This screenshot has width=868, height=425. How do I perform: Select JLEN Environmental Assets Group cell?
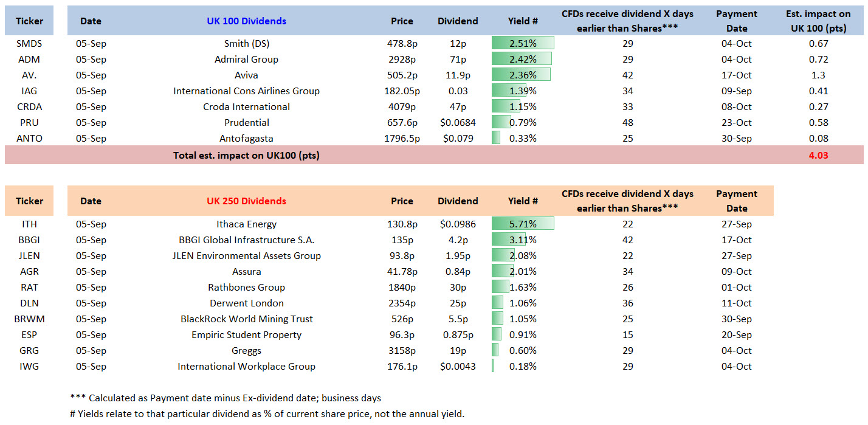[246, 256]
